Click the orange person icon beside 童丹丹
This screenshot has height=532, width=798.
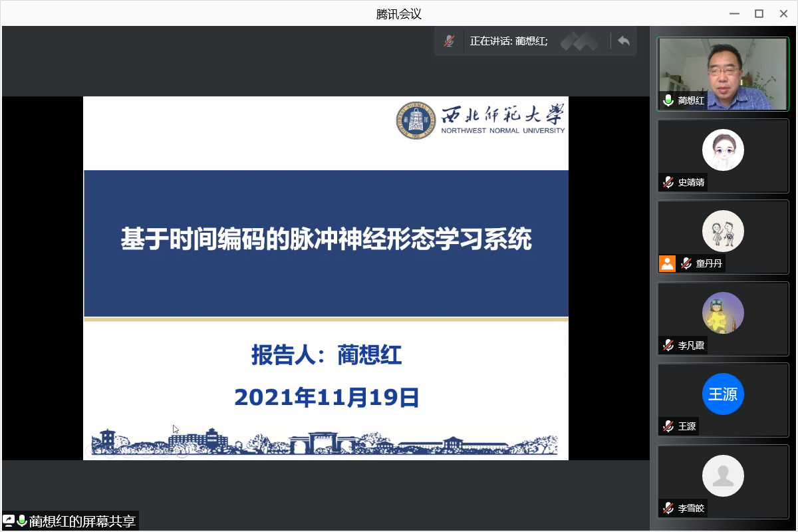pos(667,263)
